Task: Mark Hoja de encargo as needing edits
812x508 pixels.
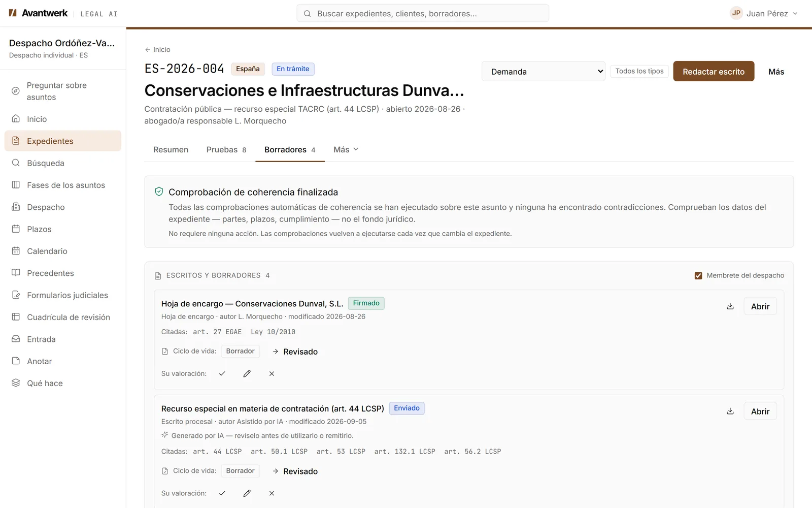Action: click(x=247, y=374)
